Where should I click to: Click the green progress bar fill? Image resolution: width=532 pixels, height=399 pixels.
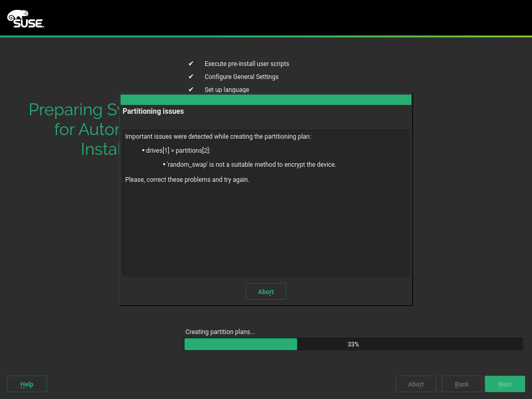241,344
